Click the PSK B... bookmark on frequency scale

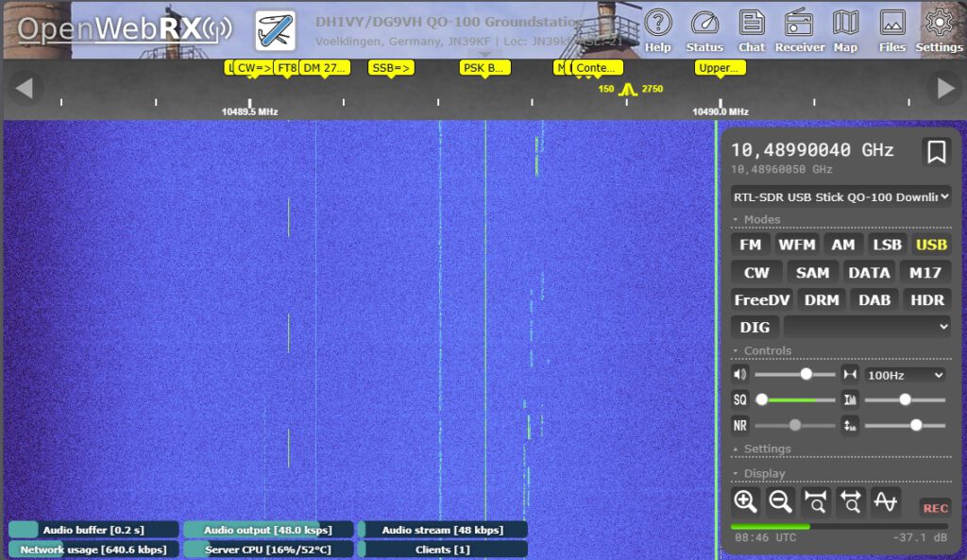[484, 68]
